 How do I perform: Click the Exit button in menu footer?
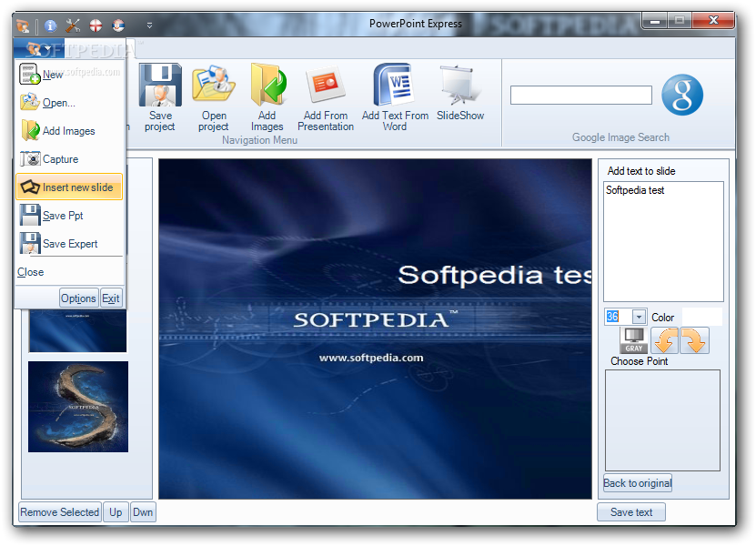(x=110, y=298)
